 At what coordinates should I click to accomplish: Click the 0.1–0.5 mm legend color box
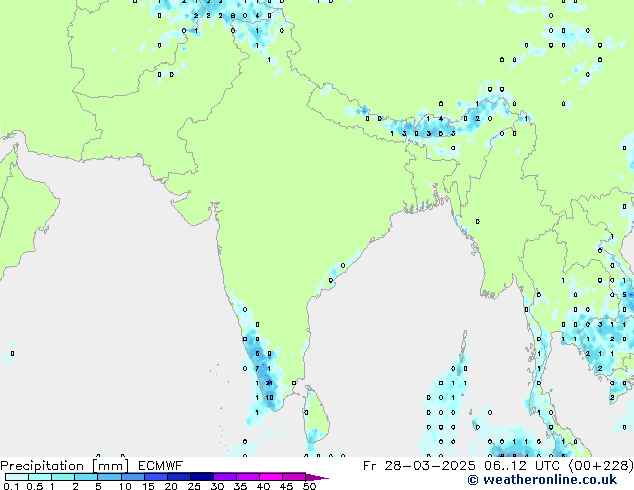[17, 477]
